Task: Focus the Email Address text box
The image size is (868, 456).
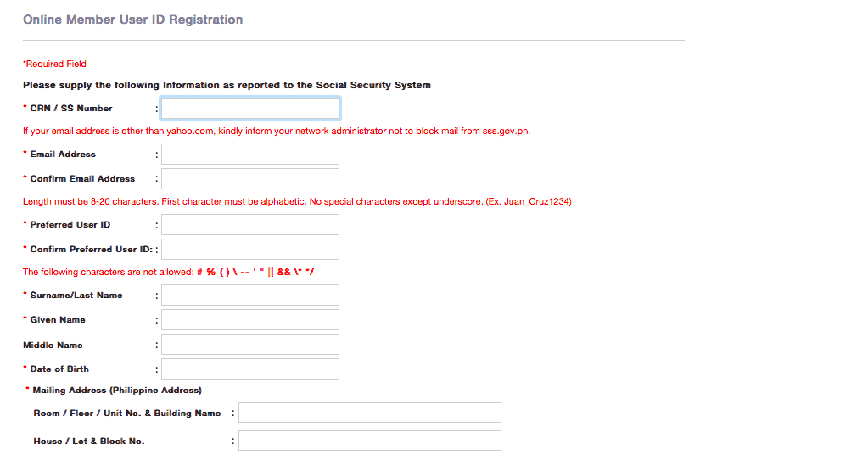Action: [x=250, y=155]
